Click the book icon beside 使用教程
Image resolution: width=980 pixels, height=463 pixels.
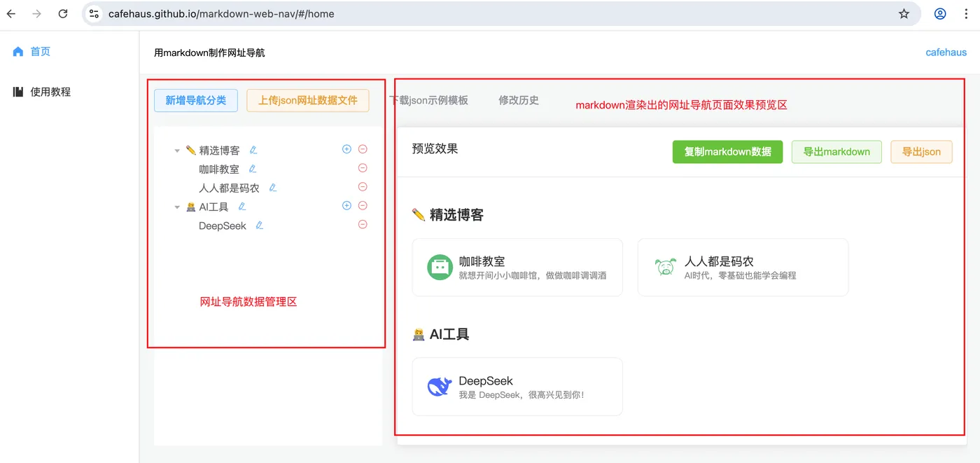[18, 92]
